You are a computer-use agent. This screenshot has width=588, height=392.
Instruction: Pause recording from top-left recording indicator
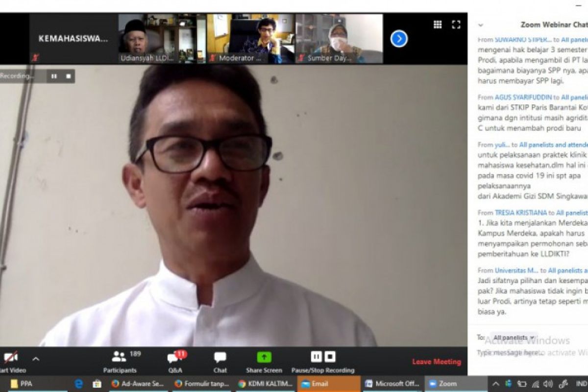coord(54,76)
